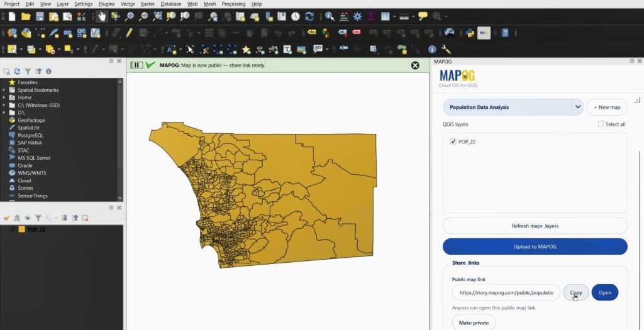Expand the Home tree node
The width and height of the screenshot is (644, 330).
tap(4, 97)
